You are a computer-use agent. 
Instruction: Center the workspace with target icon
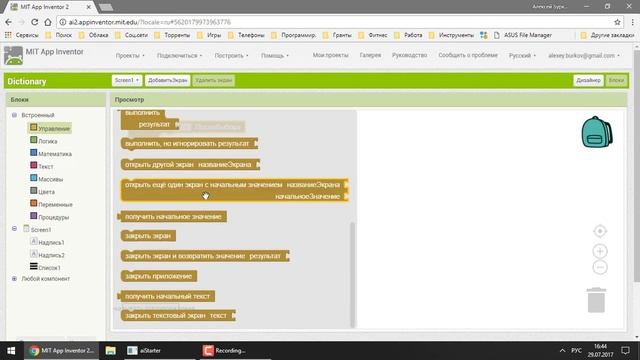(600, 231)
